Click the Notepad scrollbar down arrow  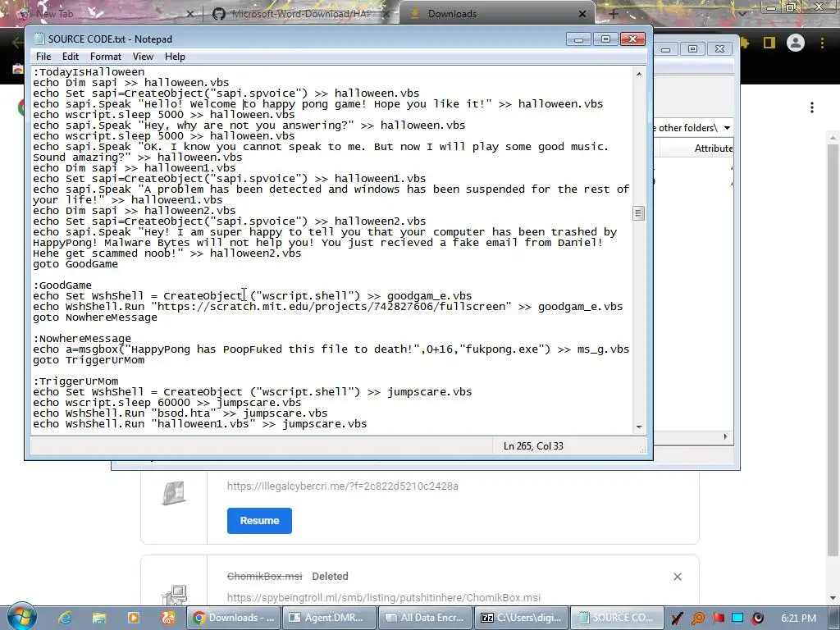(638, 427)
